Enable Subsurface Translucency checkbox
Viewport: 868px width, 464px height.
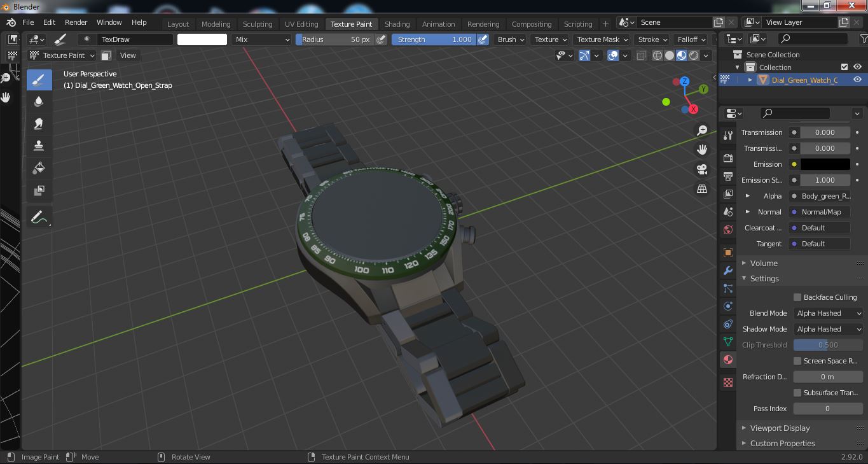(797, 393)
